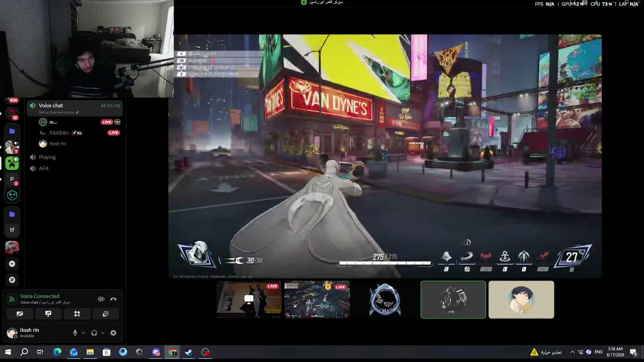The height and width of the screenshot is (362, 644).
Task: Select shark avatar participant tile
Action: click(385, 300)
